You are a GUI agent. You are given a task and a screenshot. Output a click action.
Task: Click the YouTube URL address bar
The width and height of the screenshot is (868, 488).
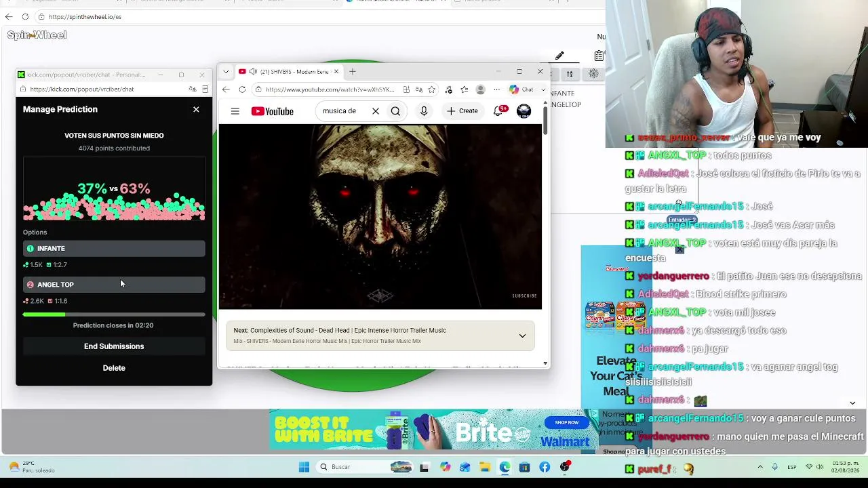[x=330, y=89]
